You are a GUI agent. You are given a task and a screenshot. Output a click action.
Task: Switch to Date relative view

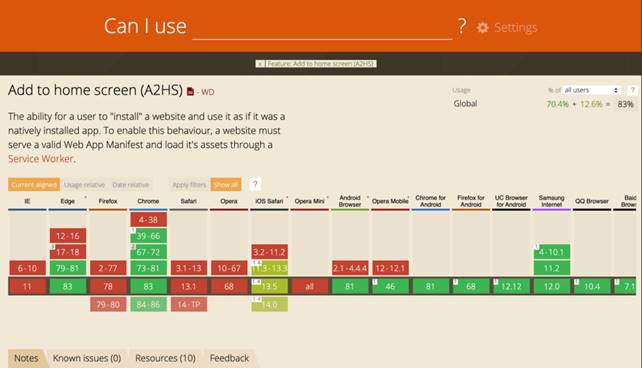click(x=130, y=185)
